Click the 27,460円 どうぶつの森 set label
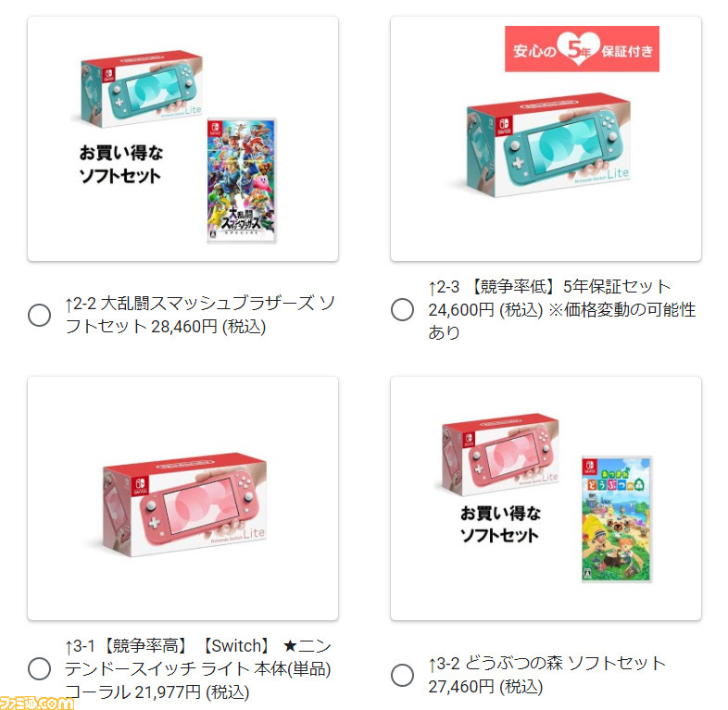Image resolution: width=728 pixels, height=710 pixels. pos(547,675)
